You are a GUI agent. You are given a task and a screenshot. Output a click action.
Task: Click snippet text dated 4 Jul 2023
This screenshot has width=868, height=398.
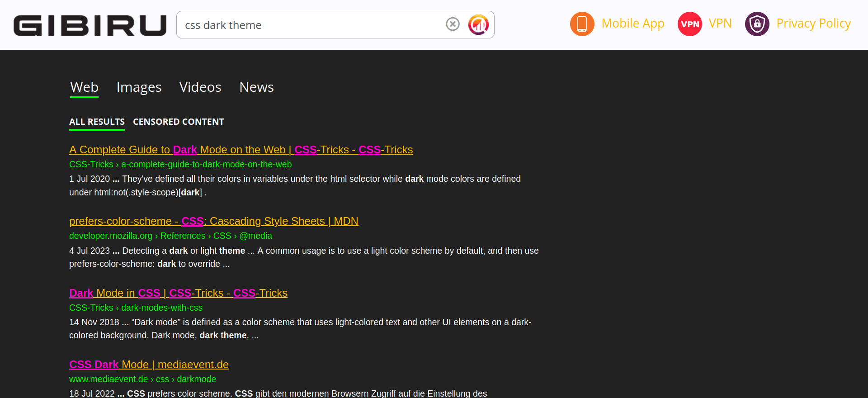coord(304,257)
